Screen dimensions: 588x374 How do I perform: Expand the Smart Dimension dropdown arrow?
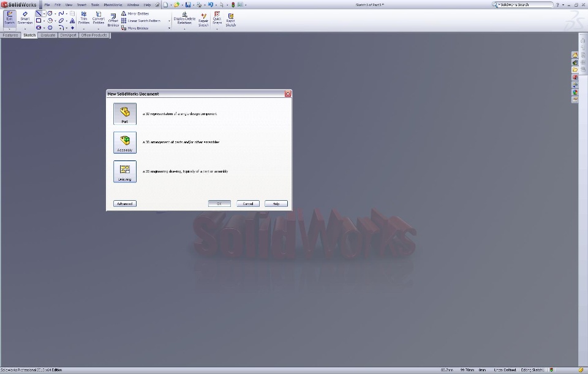pos(25,29)
